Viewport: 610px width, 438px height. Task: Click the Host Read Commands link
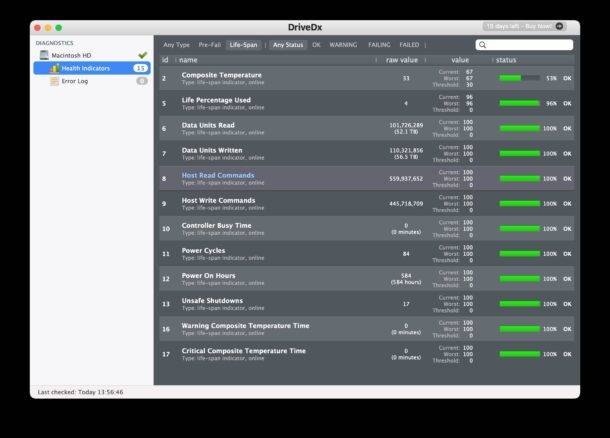[x=218, y=175]
